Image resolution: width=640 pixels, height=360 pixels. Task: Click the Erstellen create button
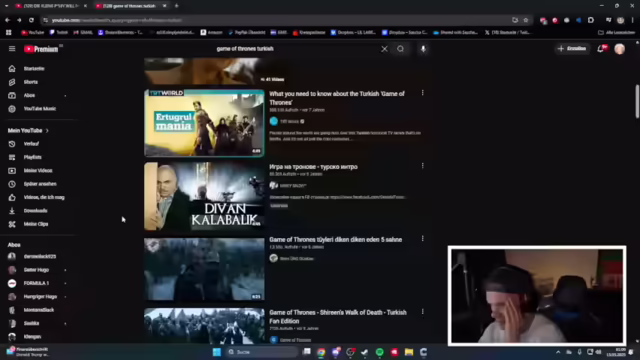[x=572, y=49]
